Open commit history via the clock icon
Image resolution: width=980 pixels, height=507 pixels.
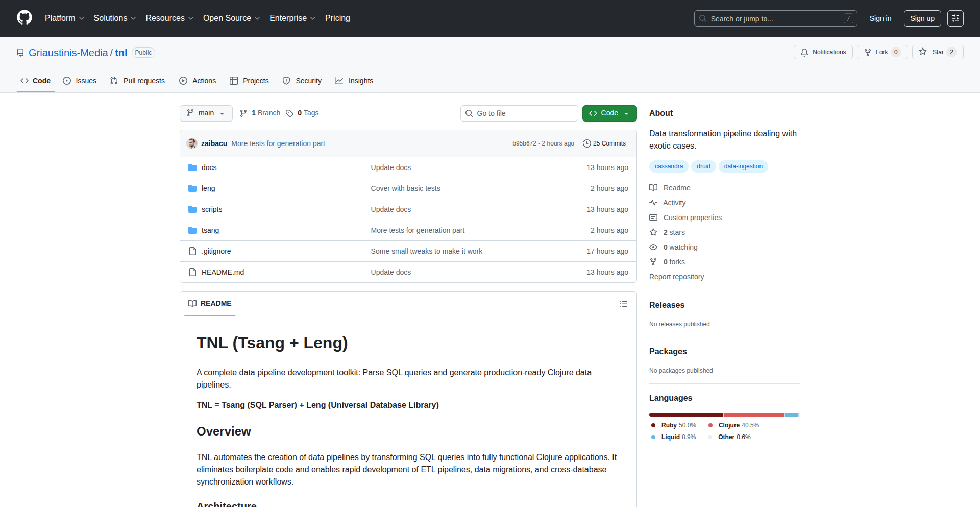586,143
